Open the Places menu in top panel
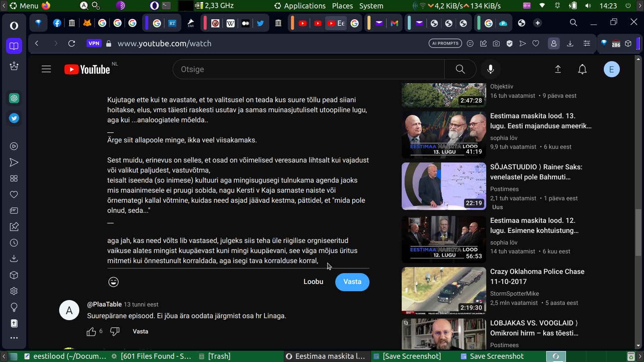 click(342, 6)
